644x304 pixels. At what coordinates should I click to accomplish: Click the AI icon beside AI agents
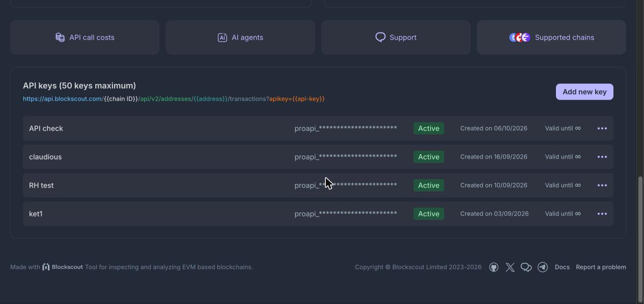222,37
